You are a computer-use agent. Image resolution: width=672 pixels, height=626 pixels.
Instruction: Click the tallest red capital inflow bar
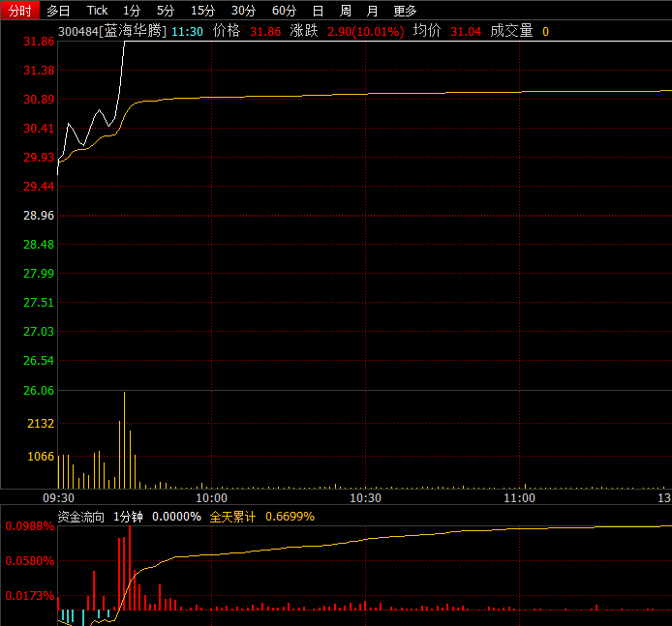[x=130, y=568]
